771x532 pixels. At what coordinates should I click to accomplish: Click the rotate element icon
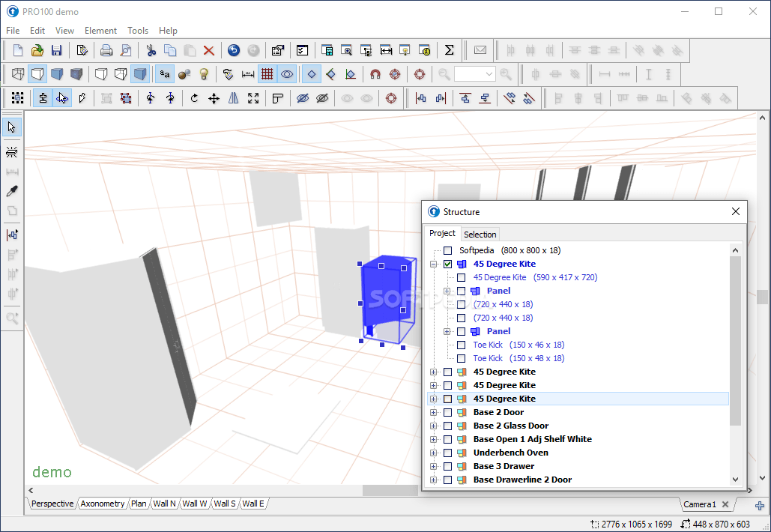pos(193,98)
